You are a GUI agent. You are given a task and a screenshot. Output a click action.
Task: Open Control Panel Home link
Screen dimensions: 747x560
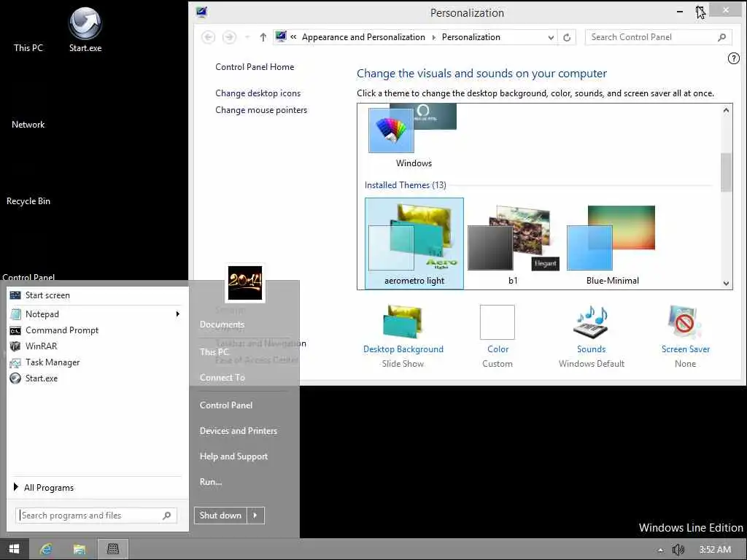[255, 67]
